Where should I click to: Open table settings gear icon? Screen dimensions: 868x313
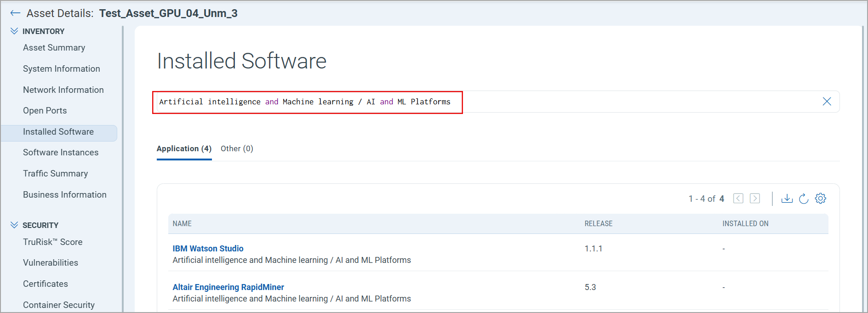pos(820,199)
